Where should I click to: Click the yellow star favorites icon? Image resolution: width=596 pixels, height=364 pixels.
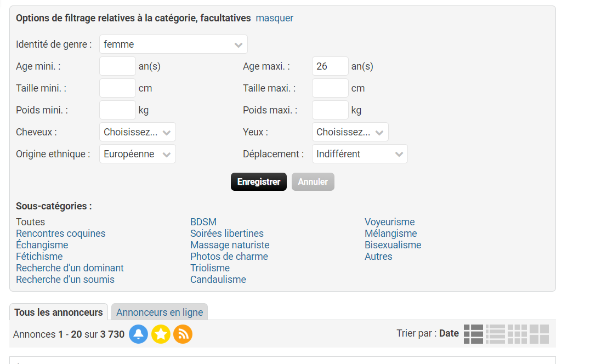161,334
